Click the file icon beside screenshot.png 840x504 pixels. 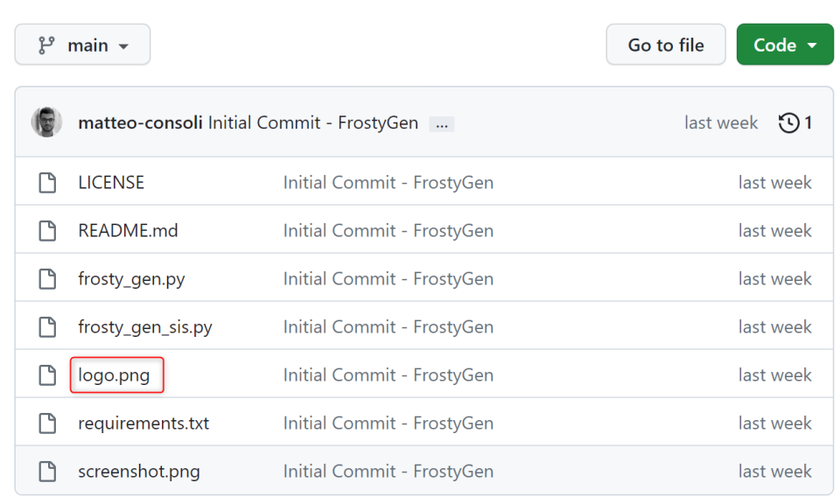(x=47, y=471)
